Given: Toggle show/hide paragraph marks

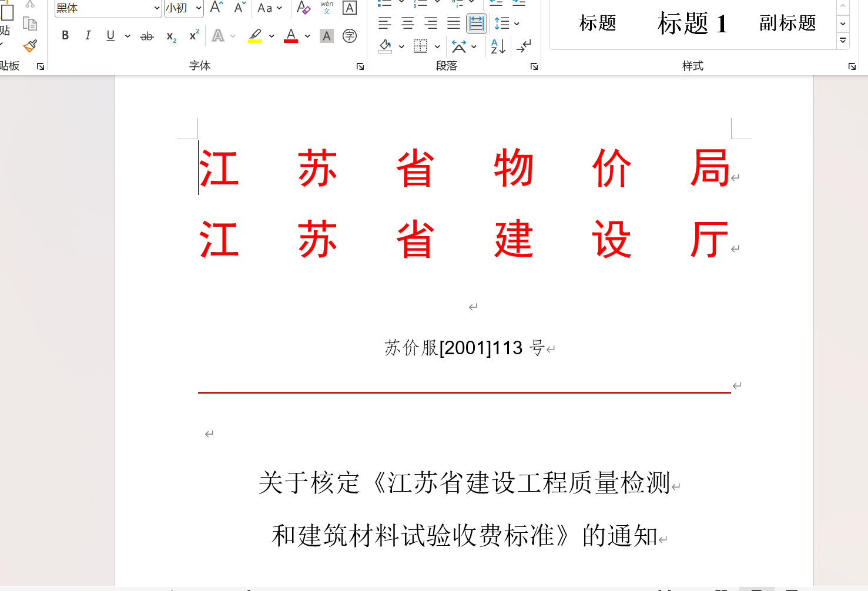Looking at the screenshot, I should click(x=524, y=46).
